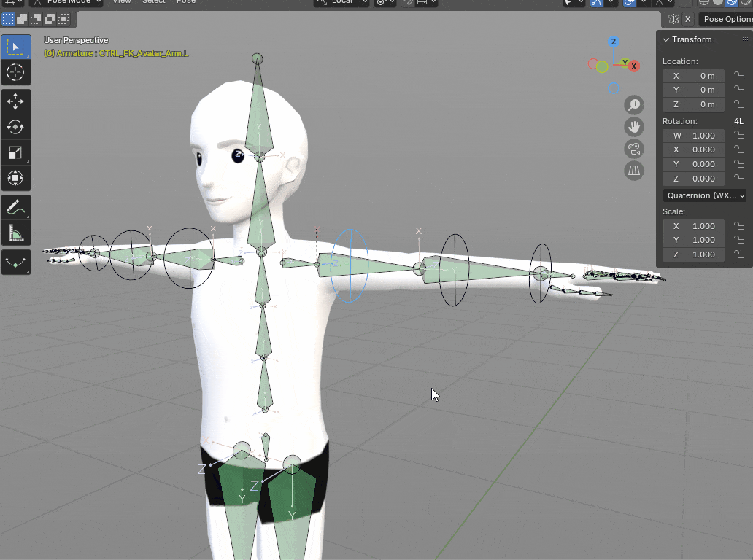Viewport: 753px width, 560px height.
Task: Select the Cursor tool in the toolbar
Action: coord(15,72)
